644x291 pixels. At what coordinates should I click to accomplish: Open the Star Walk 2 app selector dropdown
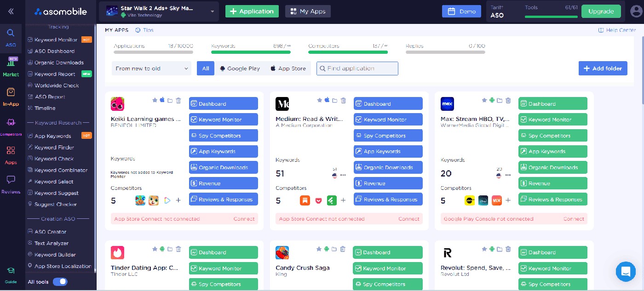(x=159, y=11)
